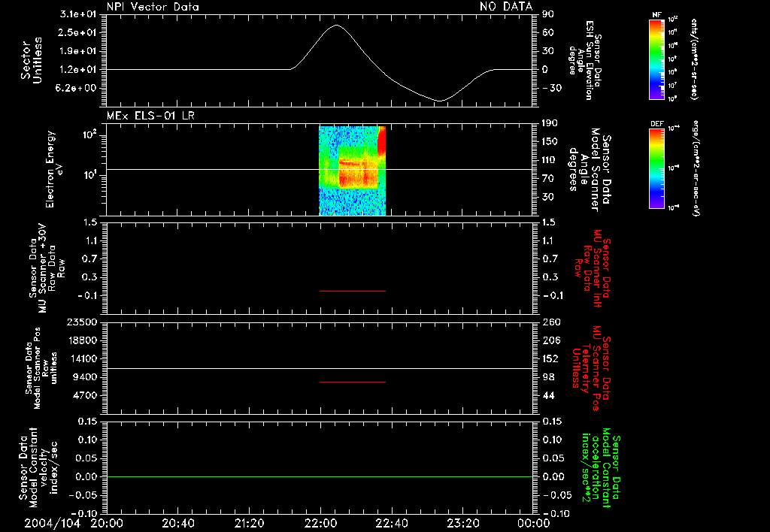Click the '18800' scanner position axis value
Viewport: 770px width, 532px height.
(81, 340)
